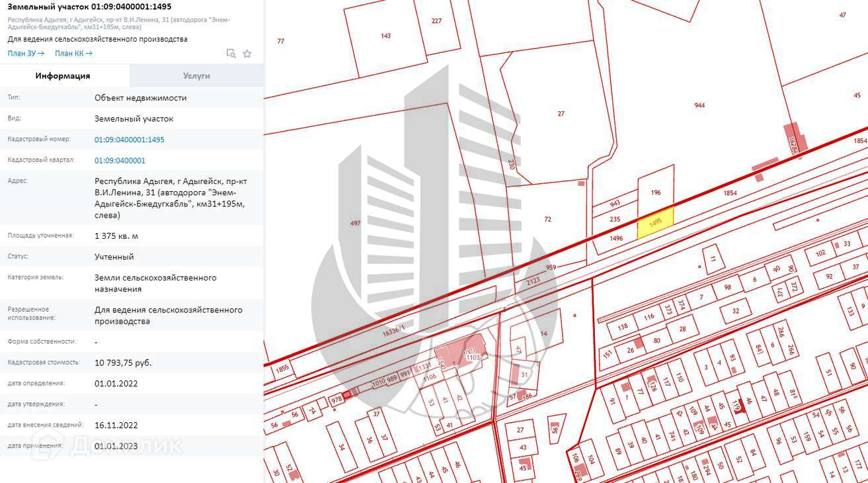The width and height of the screenshot is (868, 483).
Task: Click the zoom-to-parcel magnifier icon
Action: tap(231, 54)
